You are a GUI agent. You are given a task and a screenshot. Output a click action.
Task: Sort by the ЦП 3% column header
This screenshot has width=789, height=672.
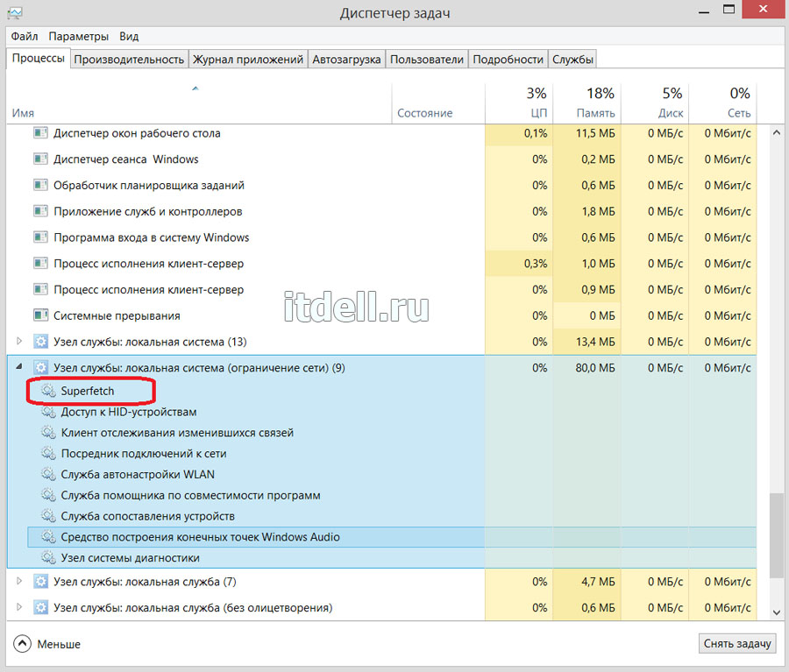coord(519,103)
